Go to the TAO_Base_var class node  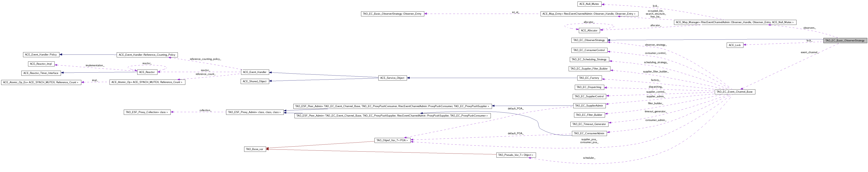(x=255, y=149)
